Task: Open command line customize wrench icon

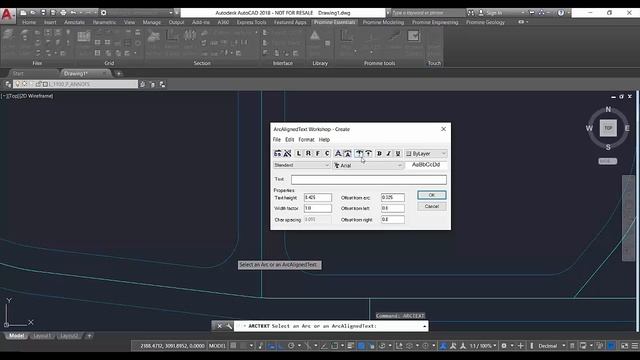Action: pyautogui.click(x=229, y=326)
